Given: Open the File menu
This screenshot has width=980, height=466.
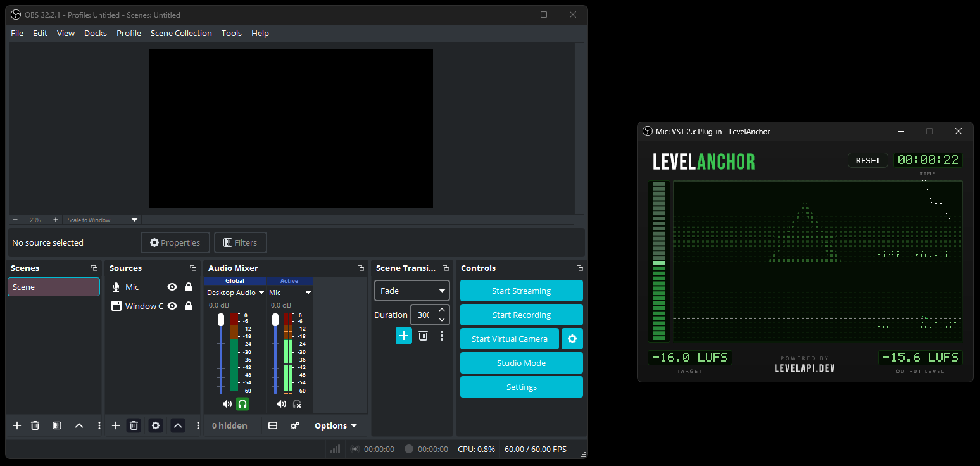Looking at the screenshot, I should click(17, 33).
